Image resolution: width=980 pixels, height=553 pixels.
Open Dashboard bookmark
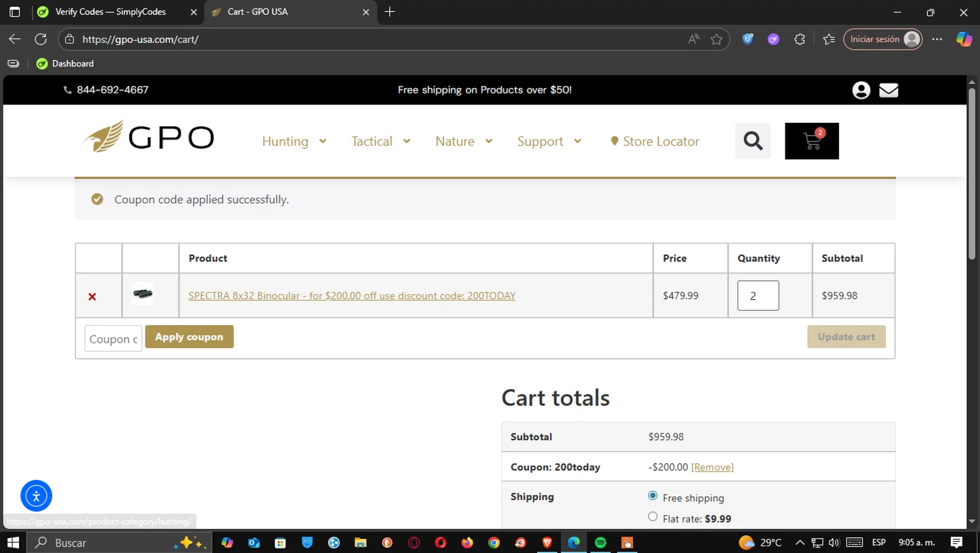click(65, 63)
